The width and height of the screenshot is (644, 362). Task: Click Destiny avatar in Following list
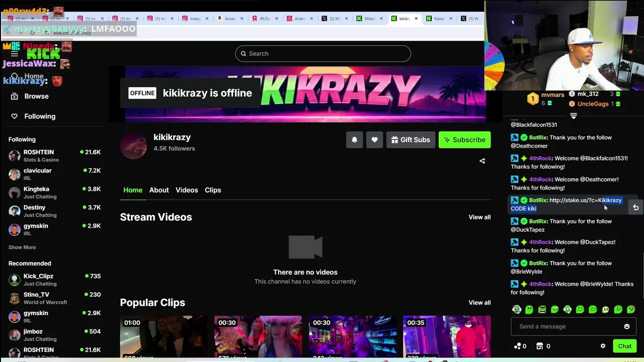tap(15, 211)
